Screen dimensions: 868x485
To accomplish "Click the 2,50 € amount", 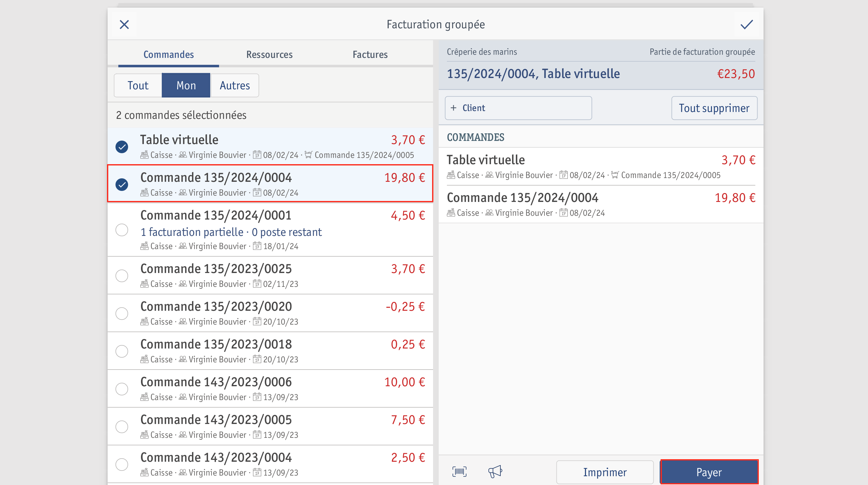I will [408, 457].
